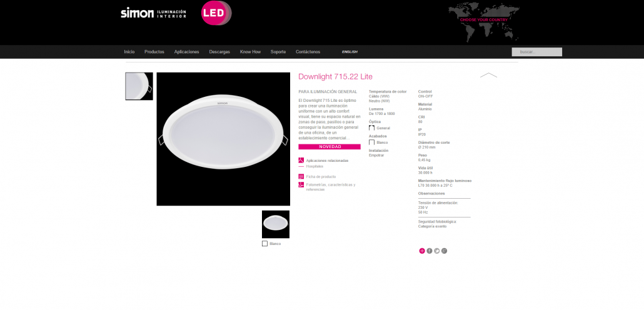Open the Descargas menu item

[219, 52]
